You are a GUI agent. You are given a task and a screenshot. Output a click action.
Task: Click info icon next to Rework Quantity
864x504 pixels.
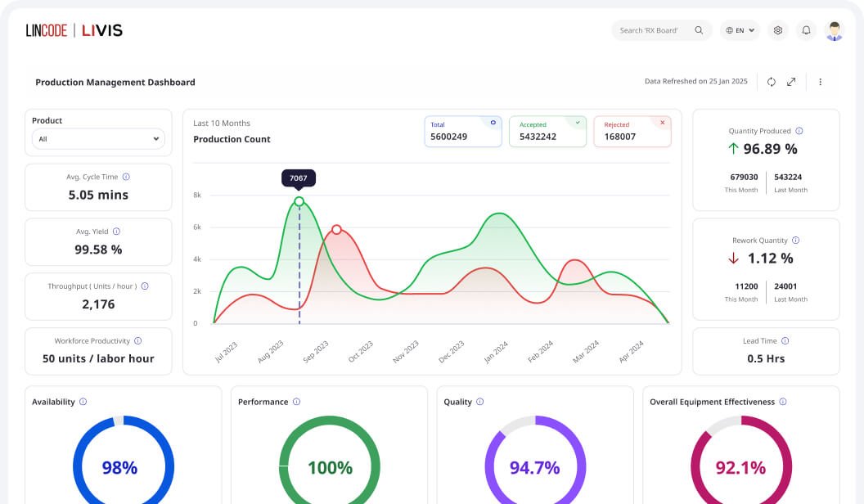click(x=795, y=241)
